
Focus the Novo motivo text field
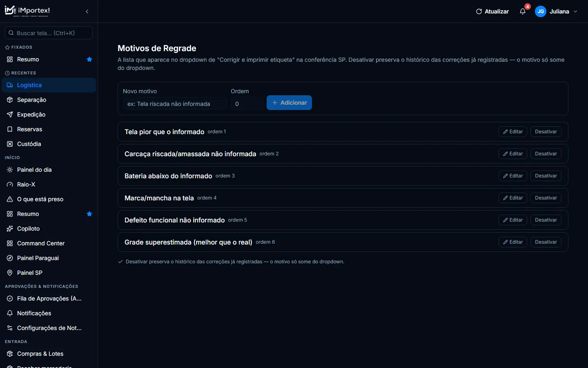tap(175, 104)
